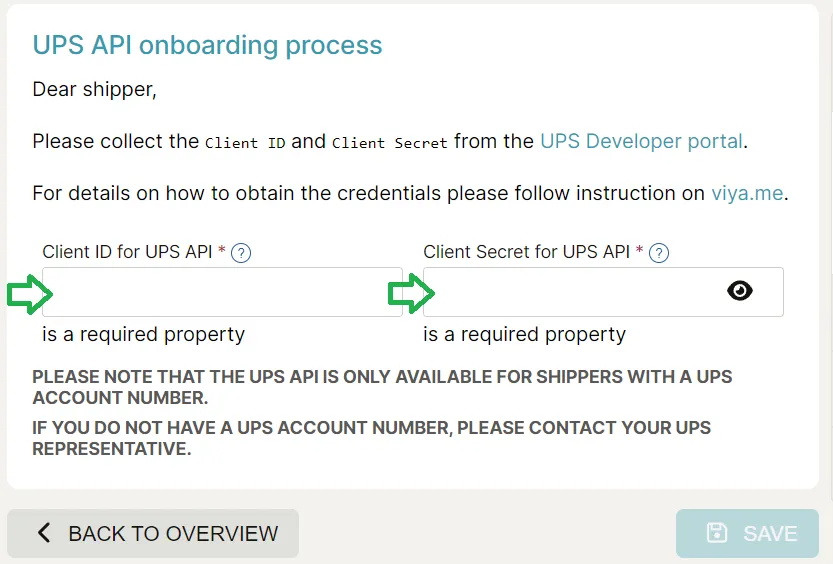Open the UPS Developer portal link
Viewport: 833px width, 564px height.
[x=641, y=141]
